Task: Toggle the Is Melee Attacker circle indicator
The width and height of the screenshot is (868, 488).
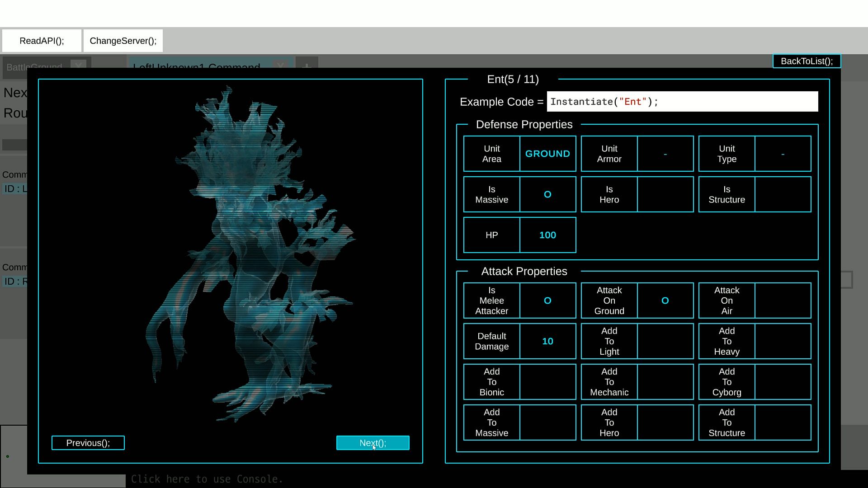Action: click(547, 300)
